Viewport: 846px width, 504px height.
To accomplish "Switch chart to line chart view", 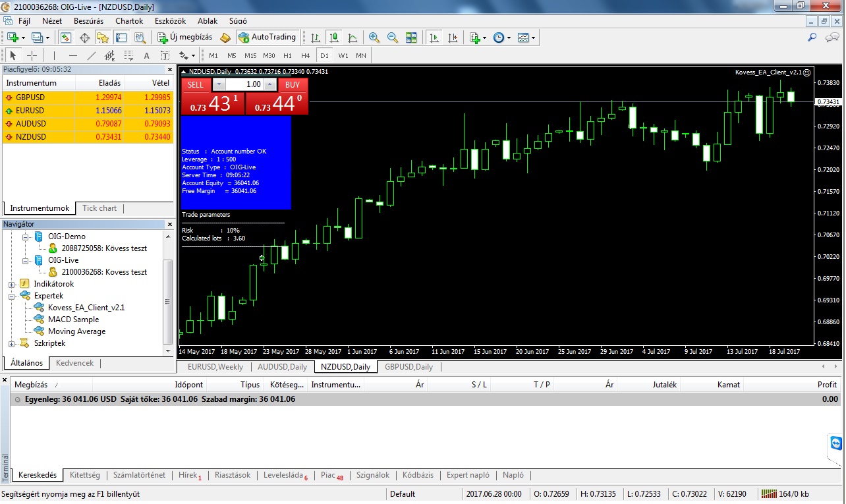I will click(352, 38).
